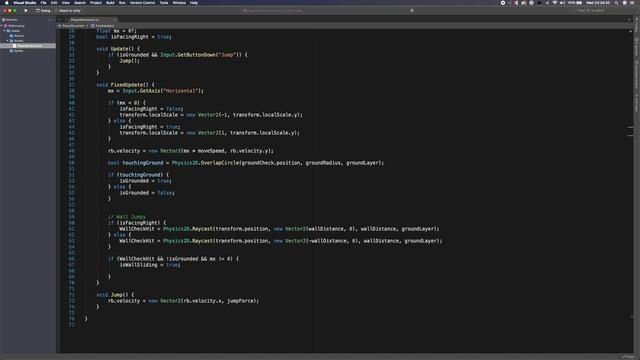Navigate forward with the right arrow by tabs
This screenshot has width=640, height=360.
click(65, 20)
